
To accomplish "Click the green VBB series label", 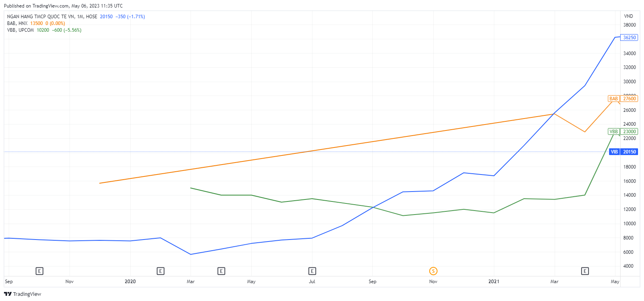I will 613,132.
